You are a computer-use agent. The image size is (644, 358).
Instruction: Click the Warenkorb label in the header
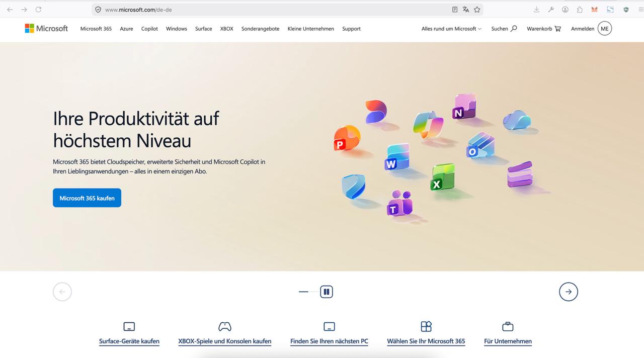click(539, 29)
